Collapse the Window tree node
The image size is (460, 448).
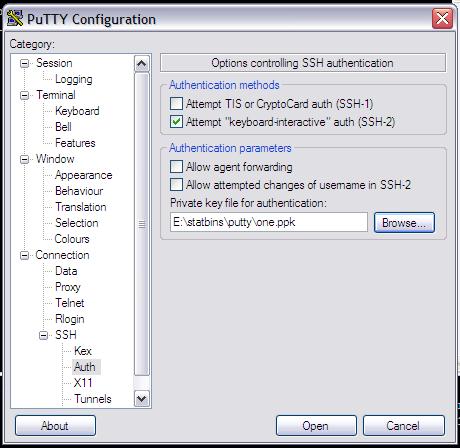(24, 159)
